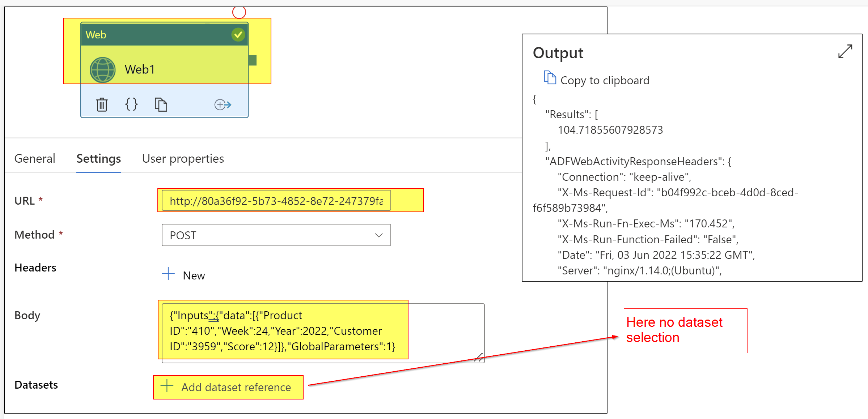Click the green output connector of Web1
The height and width of the screenshot is (419, 868).
click(253, 60)
